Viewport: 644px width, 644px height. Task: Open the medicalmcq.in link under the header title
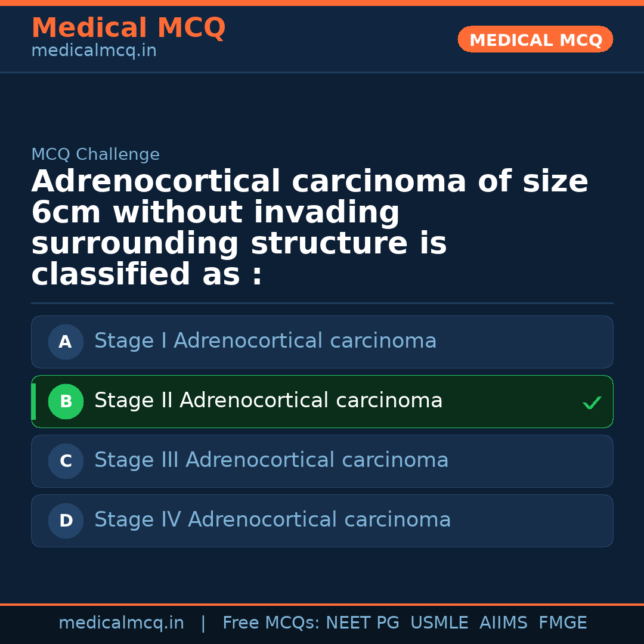[94, 51]
